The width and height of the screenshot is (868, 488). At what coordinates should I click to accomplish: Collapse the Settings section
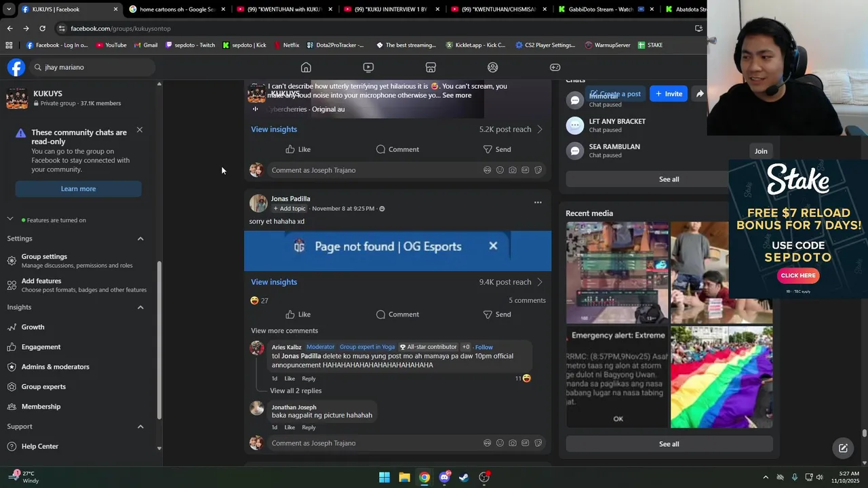point(140,239)
